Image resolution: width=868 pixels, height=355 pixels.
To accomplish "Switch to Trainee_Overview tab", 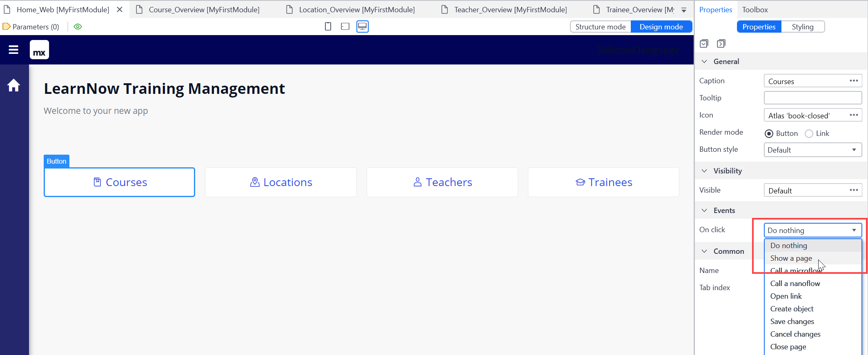I will [633, 9].
